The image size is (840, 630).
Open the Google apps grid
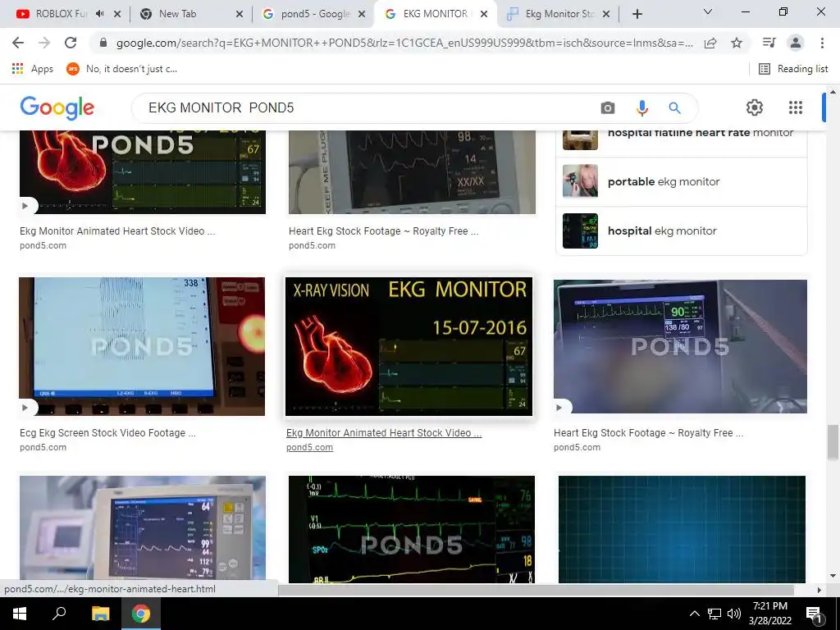(796, 107)
